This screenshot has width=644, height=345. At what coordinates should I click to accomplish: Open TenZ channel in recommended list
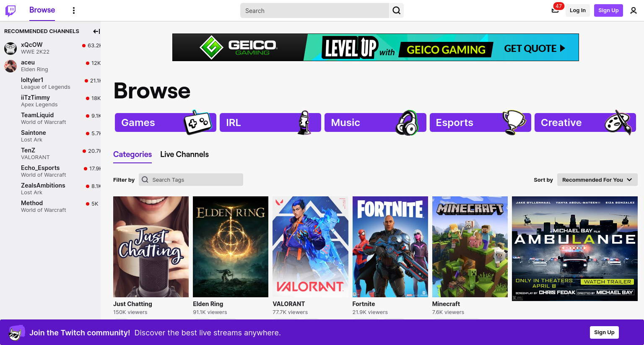pos(50,154)
